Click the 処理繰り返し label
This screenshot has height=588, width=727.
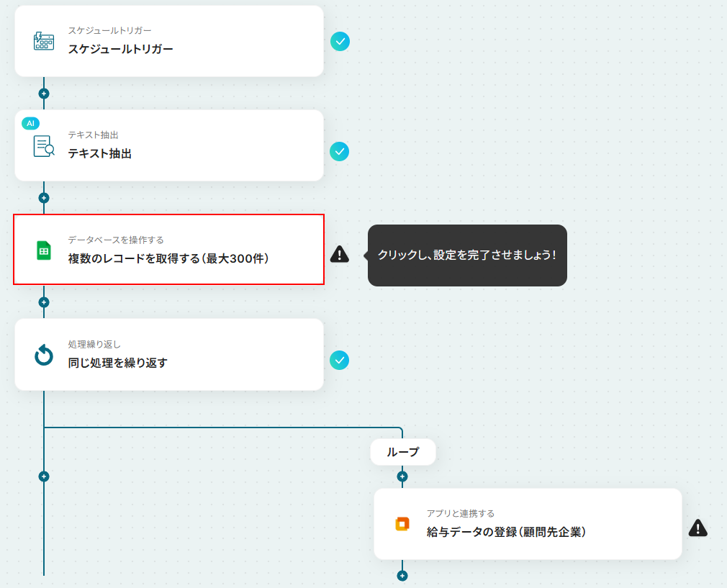pyautogui.click(x=94, y=344)
